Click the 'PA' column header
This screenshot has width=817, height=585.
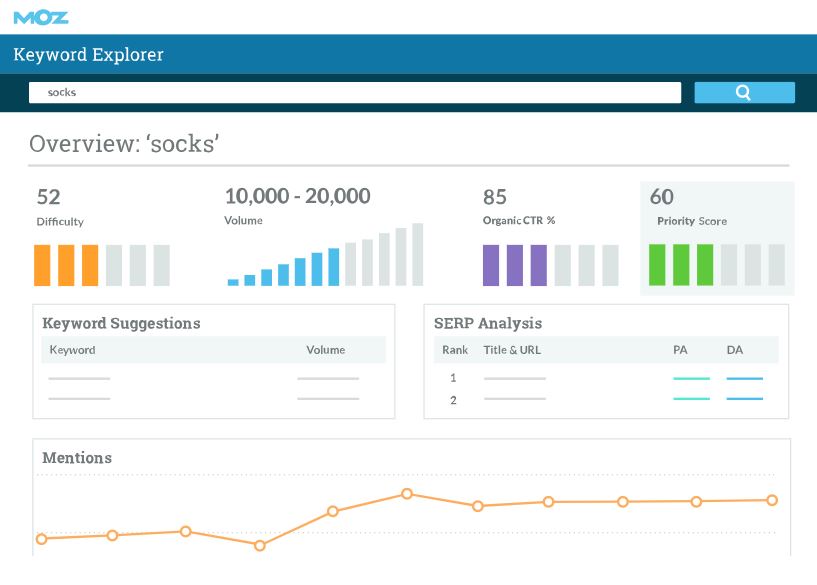680,350
